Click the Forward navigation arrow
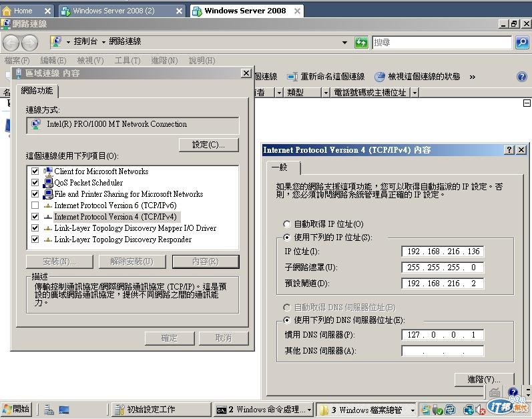532x419 pixels. coord(30,43)
